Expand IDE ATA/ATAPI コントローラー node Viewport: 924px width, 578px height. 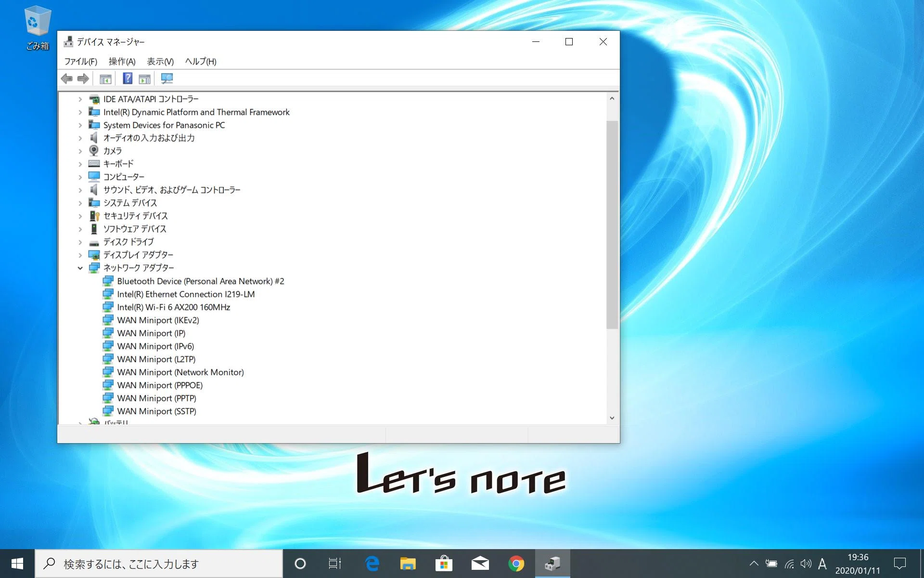[x=80, y=99]
